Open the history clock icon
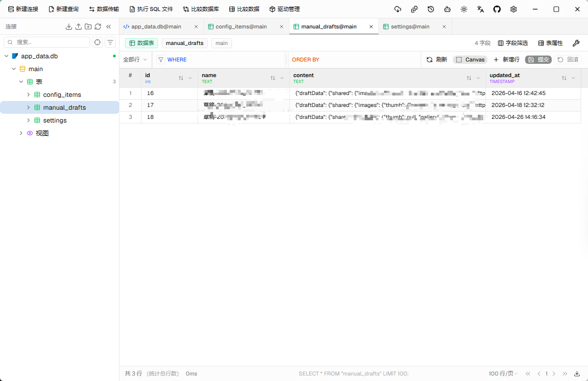 click(x=431, y=9)
